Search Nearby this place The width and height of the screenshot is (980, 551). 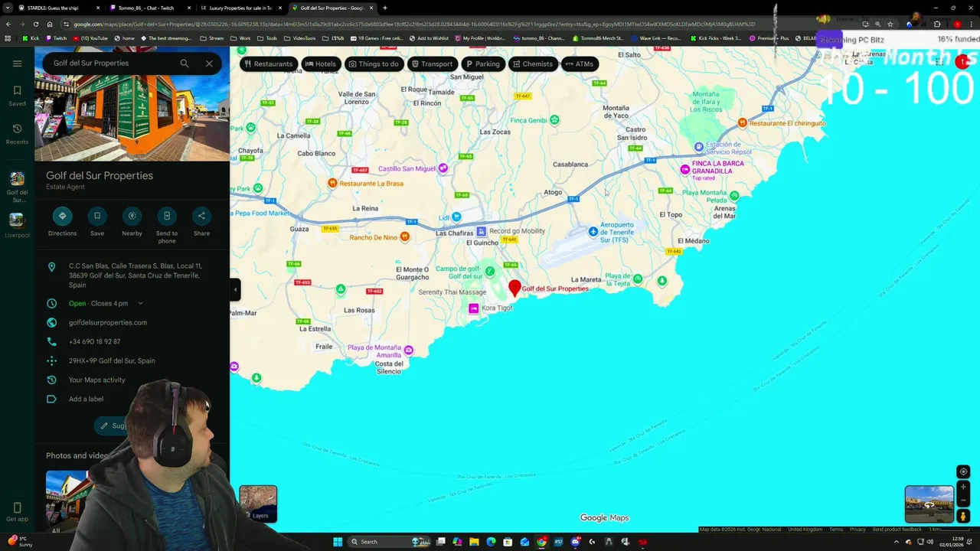(132, 216)
